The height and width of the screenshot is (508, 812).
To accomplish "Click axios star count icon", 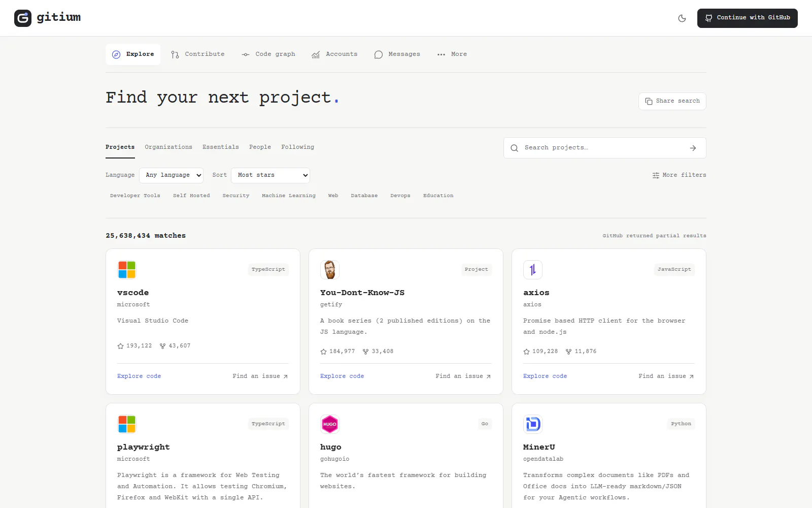I will pos(526,352).
